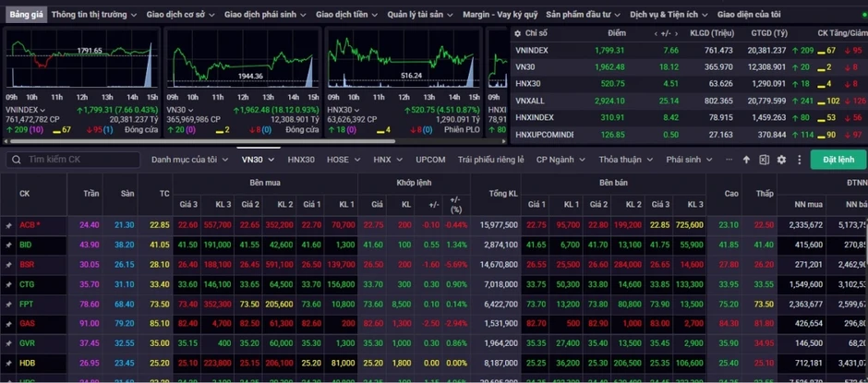Export the price board to Excel
868x383 pixels.
764,160
